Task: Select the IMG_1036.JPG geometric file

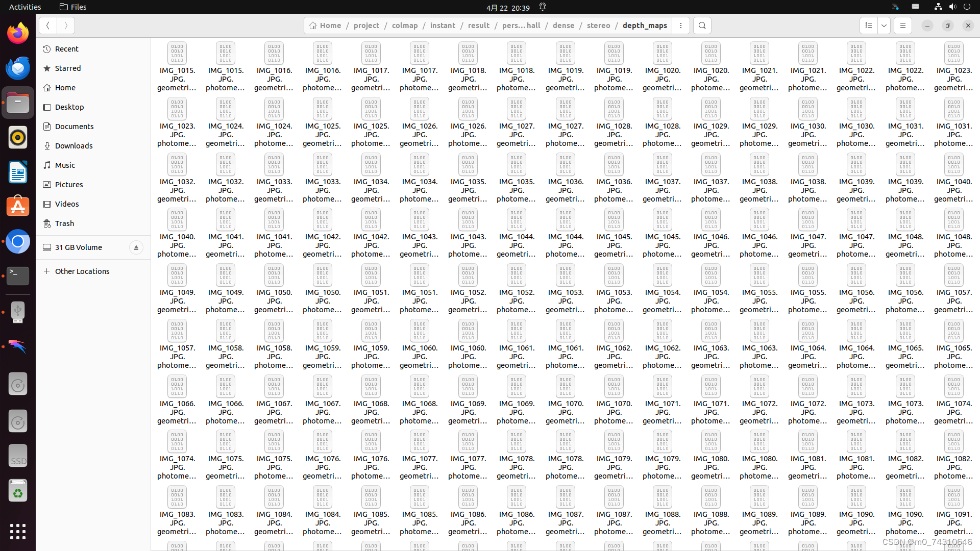Action: (566, 178)
